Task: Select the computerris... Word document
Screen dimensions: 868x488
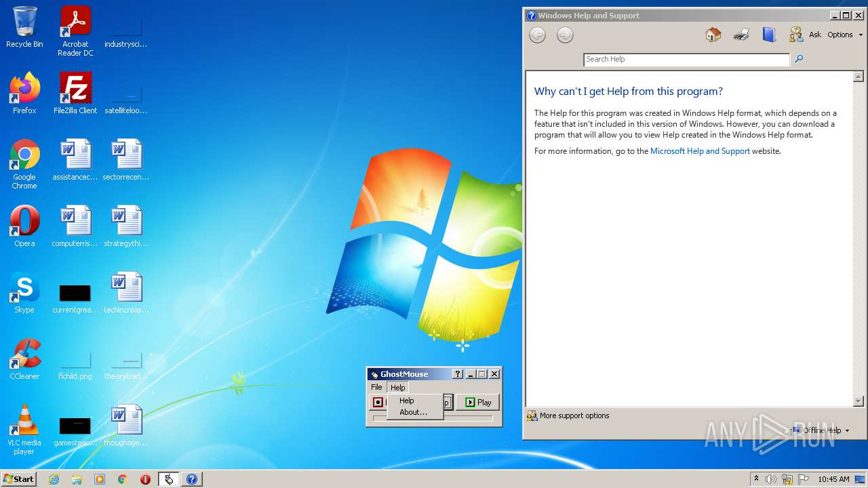Action: (75, 226)
